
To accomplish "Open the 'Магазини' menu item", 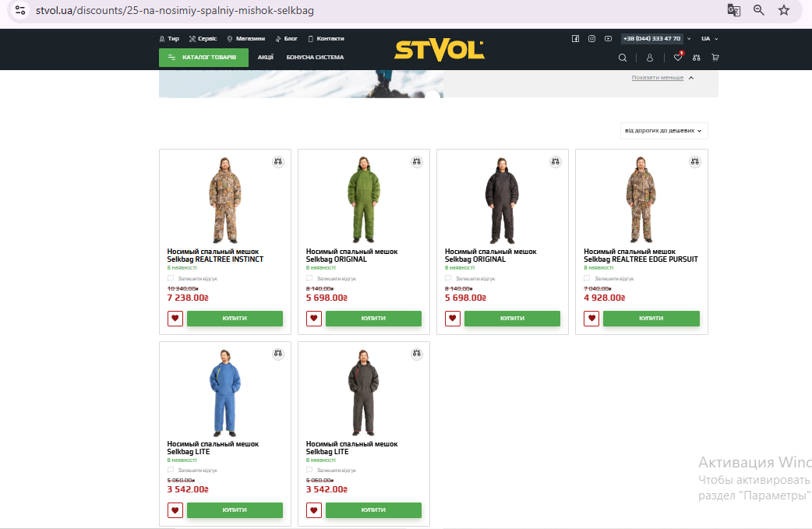I will pos(246,39).
